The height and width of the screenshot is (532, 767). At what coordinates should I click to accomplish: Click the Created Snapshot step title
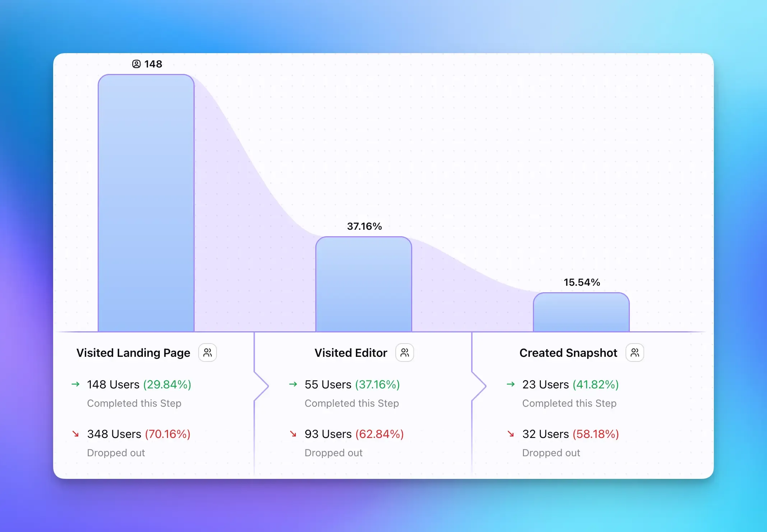click(568, 353)
